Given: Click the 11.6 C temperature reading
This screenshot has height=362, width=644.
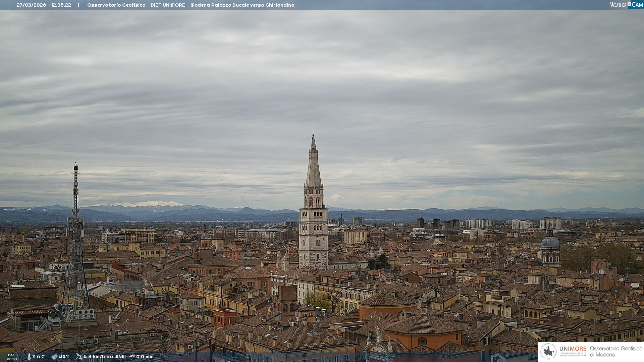Looking at the screenshot, I should tap(38, 357).
